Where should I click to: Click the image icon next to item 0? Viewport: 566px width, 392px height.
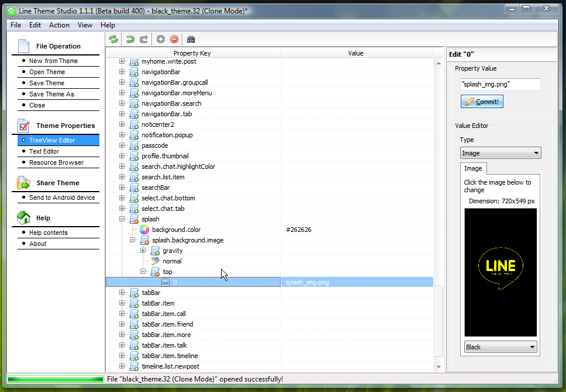pos(165,282)
